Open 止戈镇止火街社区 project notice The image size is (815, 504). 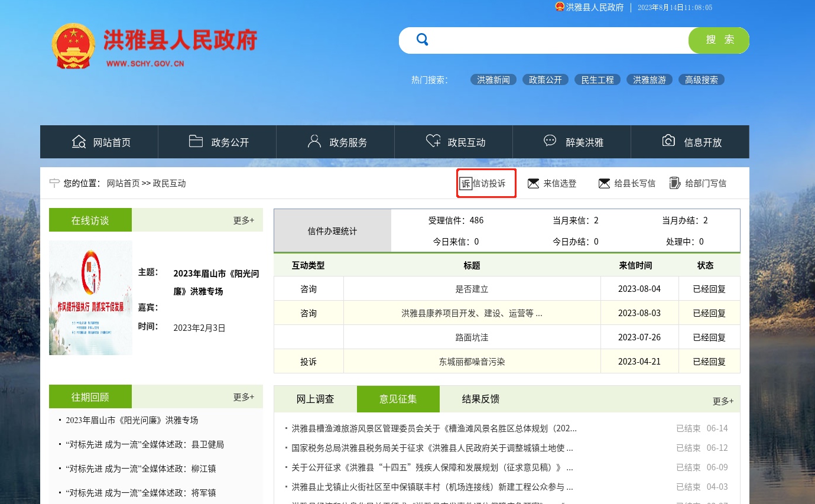pos(432,487)
